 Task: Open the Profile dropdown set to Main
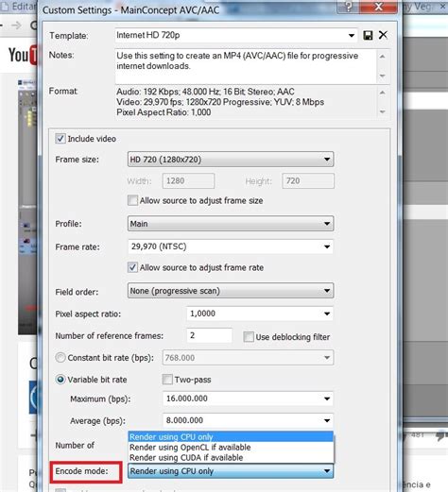[231, 224]
